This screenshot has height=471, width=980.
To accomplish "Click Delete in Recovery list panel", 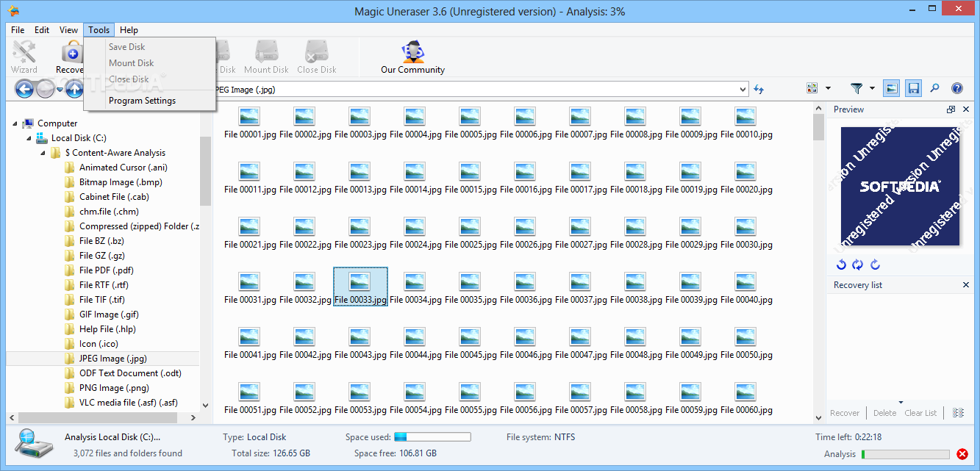I will click(884, 413).
